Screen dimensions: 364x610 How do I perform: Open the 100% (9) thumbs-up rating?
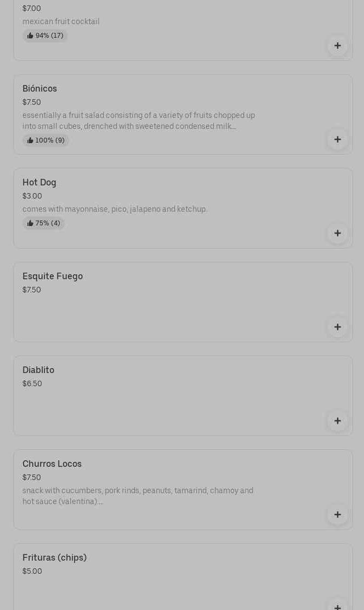click(46, 140)
